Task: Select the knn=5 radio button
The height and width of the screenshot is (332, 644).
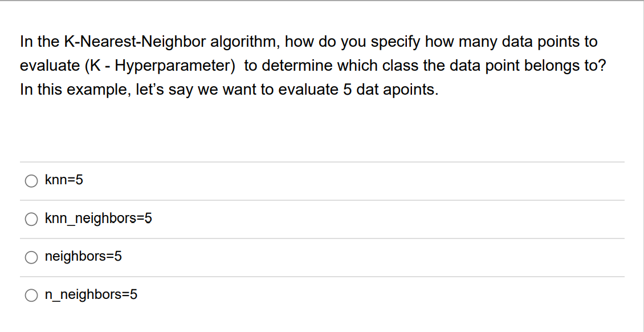Action: coord(32,181)
